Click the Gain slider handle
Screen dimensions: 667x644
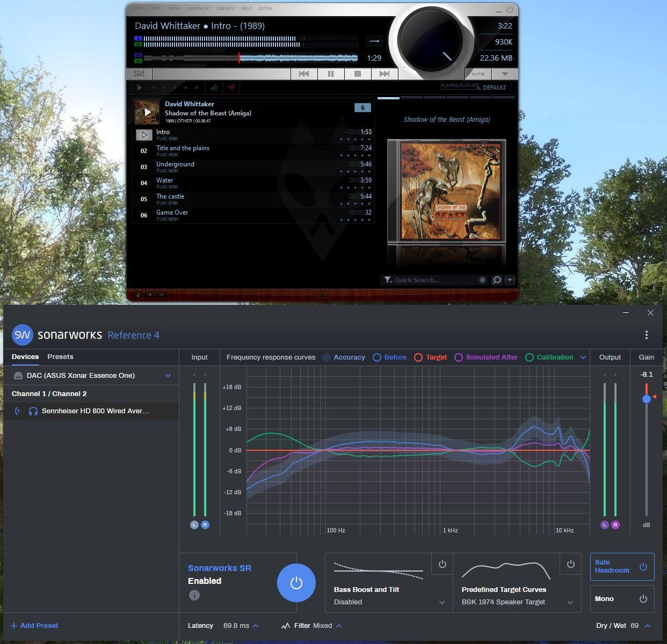647,399
